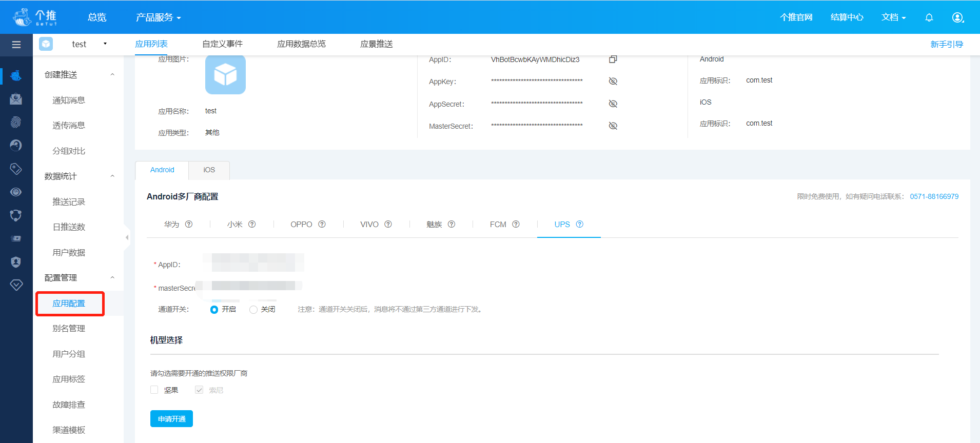
Task: Open the 华为 vendor config tab
Action: (171, 225)
